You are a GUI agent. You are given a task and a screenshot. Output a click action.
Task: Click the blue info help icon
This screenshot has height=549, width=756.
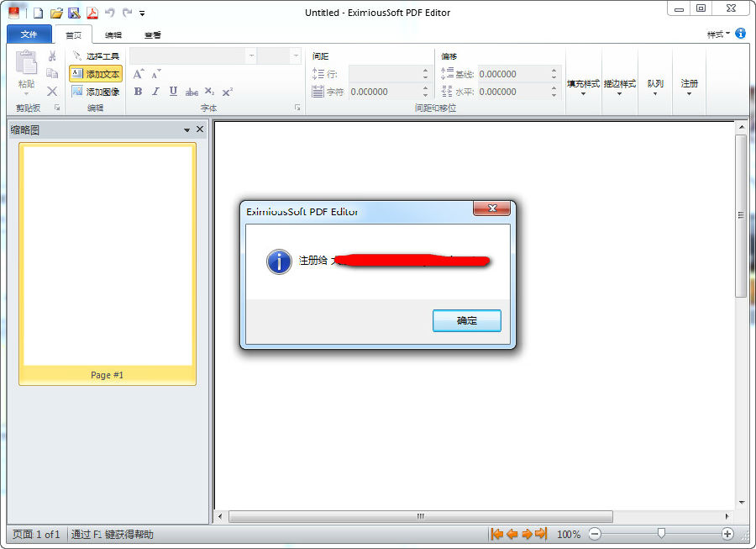point(741,34)
